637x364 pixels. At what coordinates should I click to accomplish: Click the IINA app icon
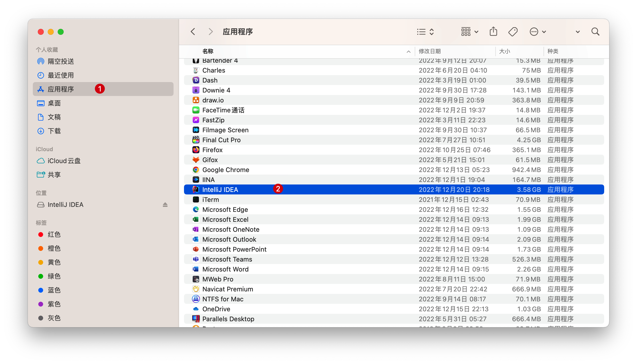196,180
